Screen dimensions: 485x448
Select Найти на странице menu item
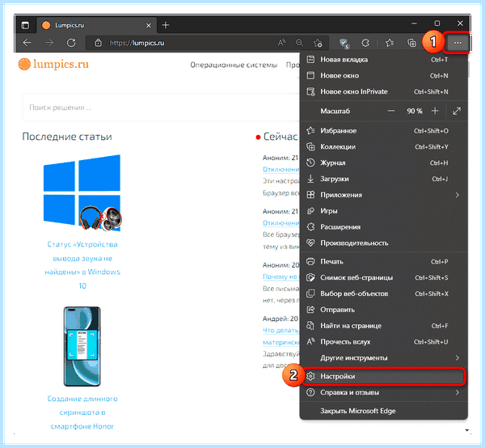383,326
